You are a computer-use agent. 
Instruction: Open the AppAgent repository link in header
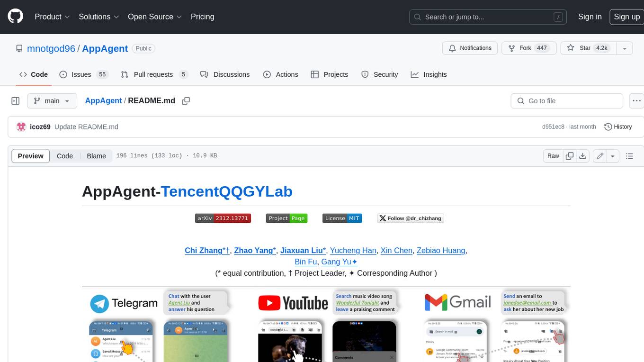105,48
